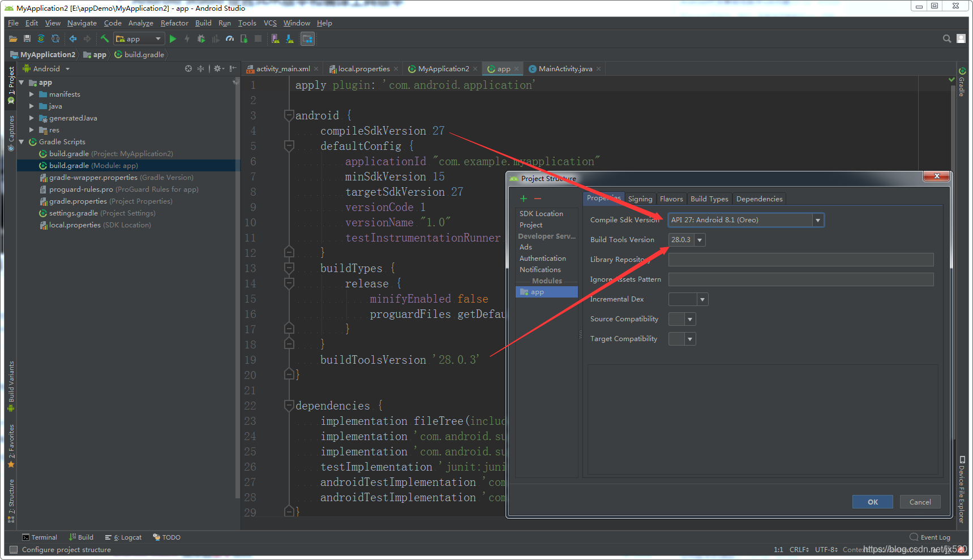This screenshot has width=973, height=560.
Task: Add a module with green plus icon
Action: 524,199
